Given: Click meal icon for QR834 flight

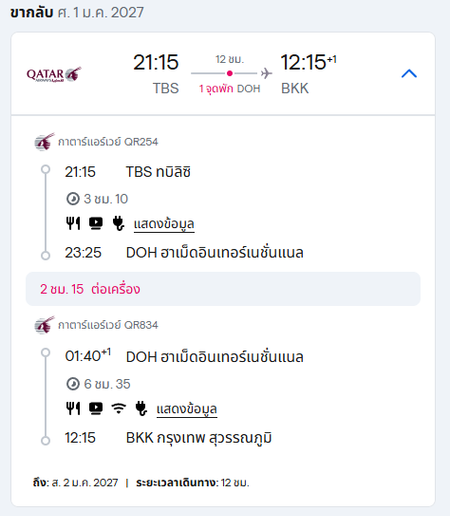Looking at the screenshot, I should (73, 408).
